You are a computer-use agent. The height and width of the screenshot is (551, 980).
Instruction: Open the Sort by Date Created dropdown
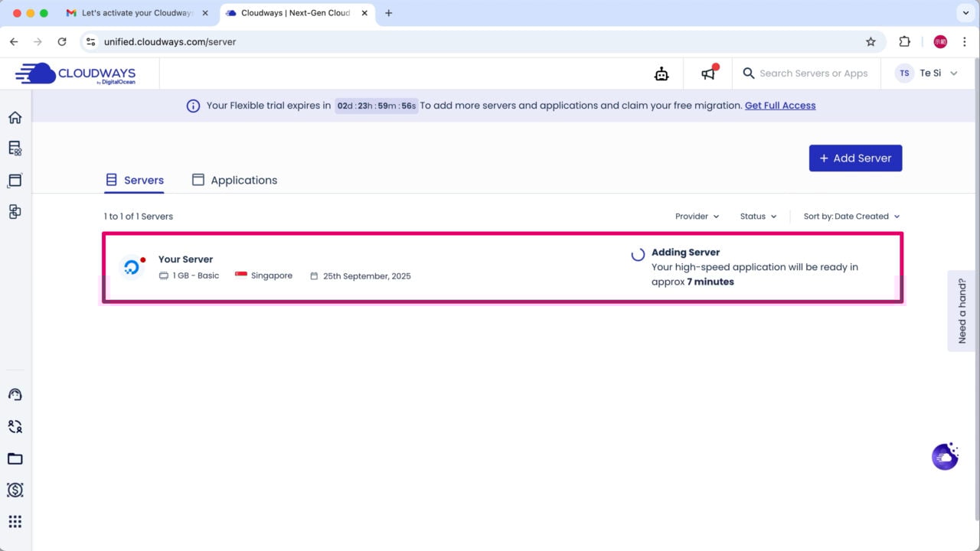click(851, 217)
